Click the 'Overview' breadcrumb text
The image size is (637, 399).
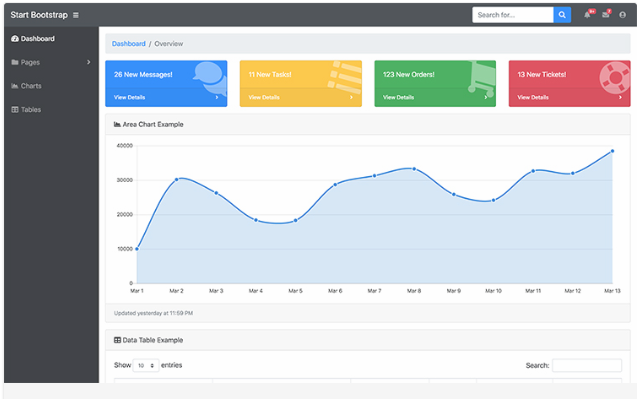point(169,43)
